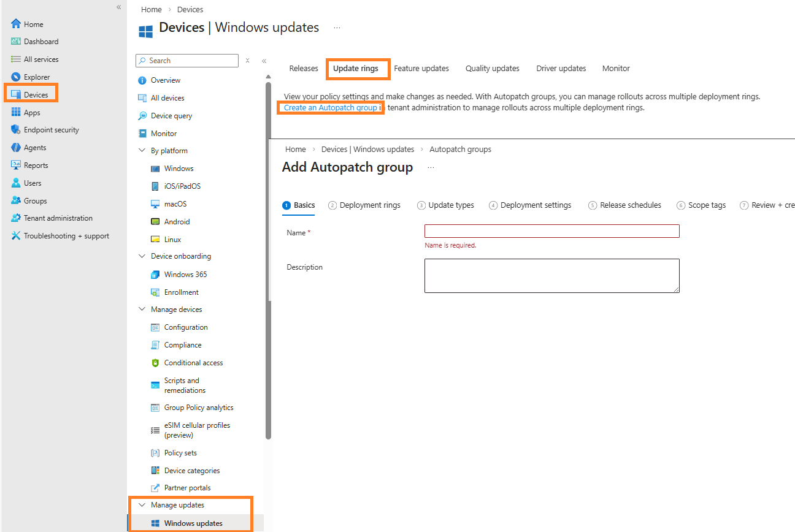The height and width of the screenshot is (532, 795).
Task: Click the Description text area
Action: pos(552,276)
